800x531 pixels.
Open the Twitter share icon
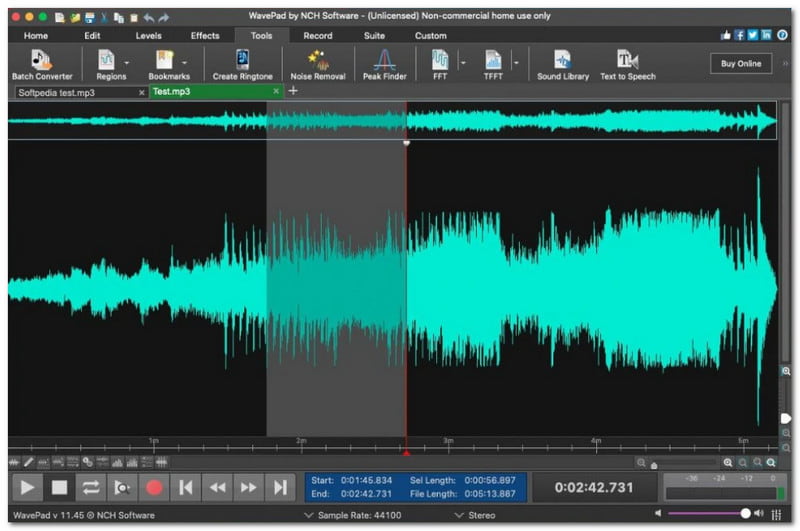(x=753, y=35)
